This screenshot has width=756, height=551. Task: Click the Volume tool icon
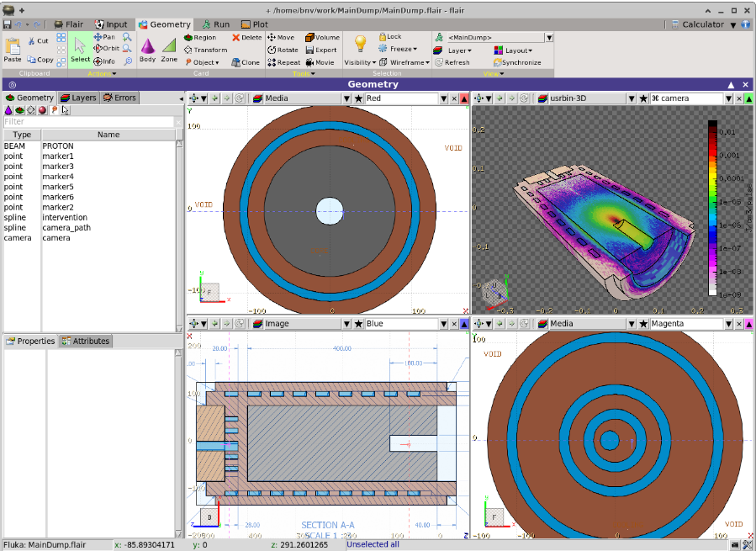coord(309,37)
